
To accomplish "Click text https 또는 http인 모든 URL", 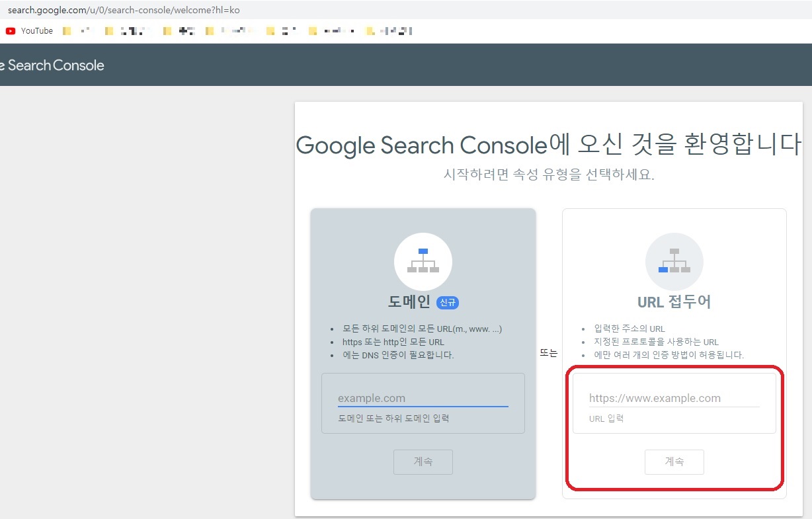I will 393,342.
